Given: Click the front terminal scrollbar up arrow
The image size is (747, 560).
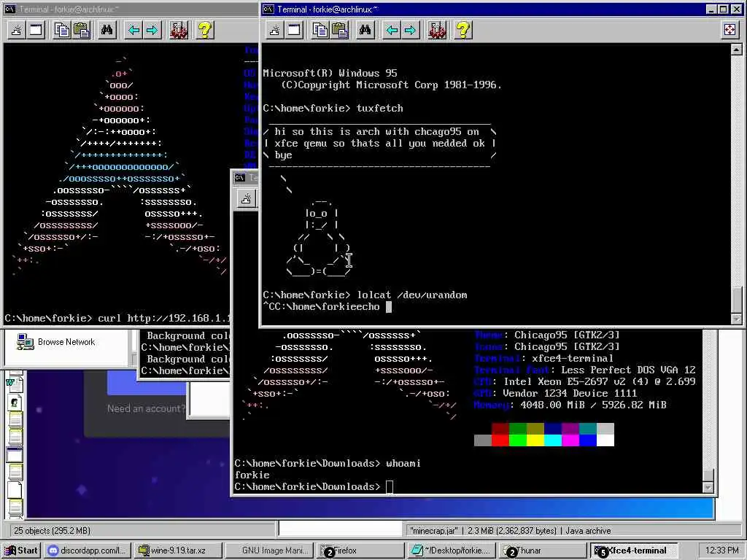Looking at the screenshot, I should [736, 50].
